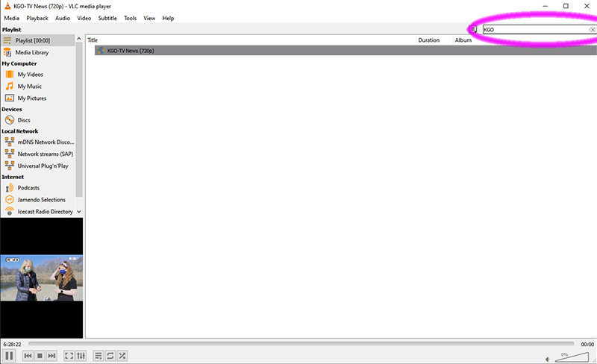Click the elapsed time 6:28:22

tap(12, 344)
